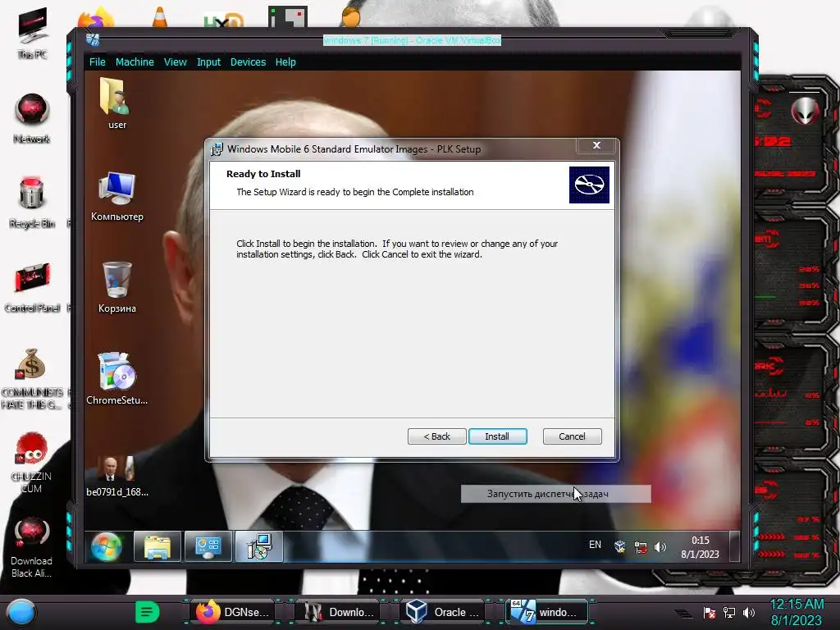The width and height of the screenshot is (840, 630).
Task: Select the This PC desktop icon
Action: coord(32,33)
